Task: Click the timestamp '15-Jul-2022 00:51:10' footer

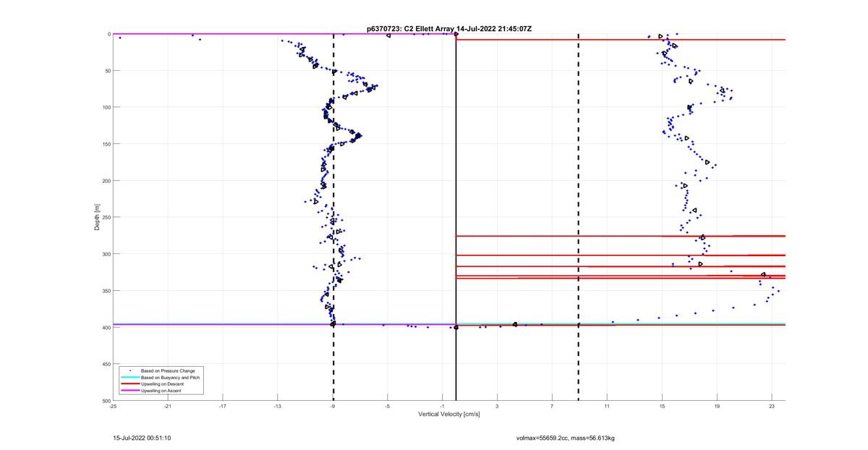Action: [142, 438]
